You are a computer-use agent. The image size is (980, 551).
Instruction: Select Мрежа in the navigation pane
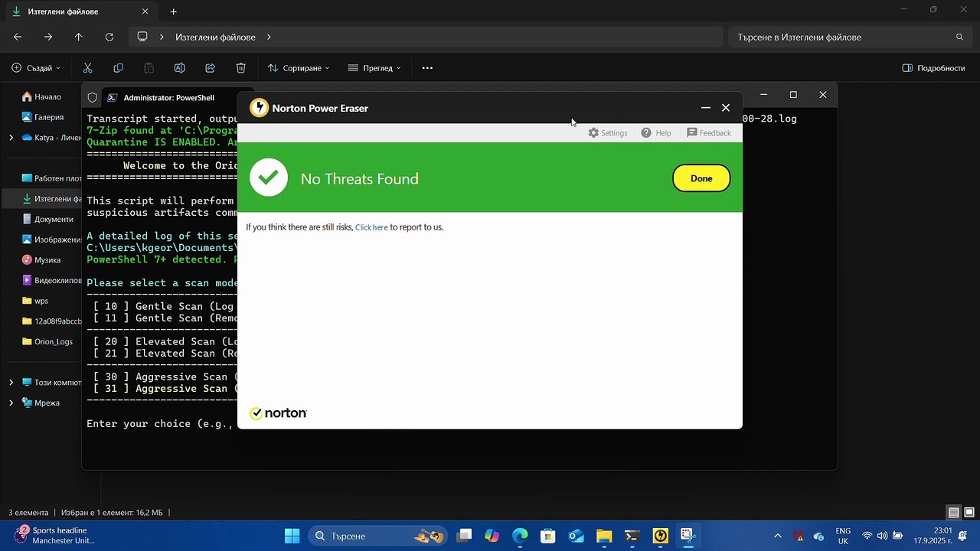pyautogui.click(x=41, y=403)
